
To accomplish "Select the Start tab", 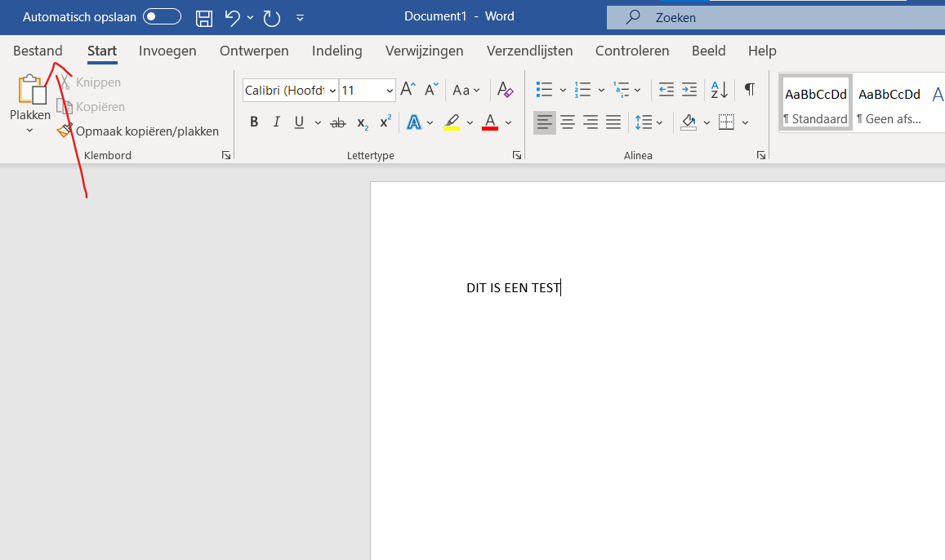I will tap(102, 51).
